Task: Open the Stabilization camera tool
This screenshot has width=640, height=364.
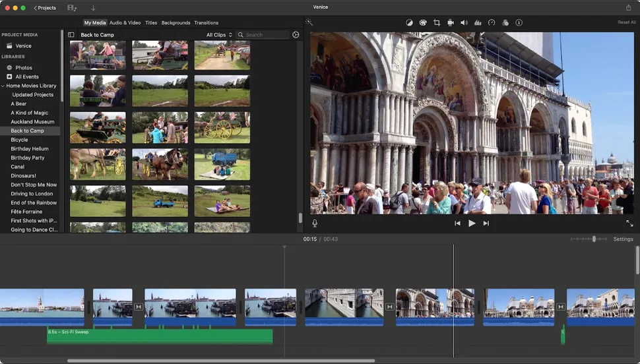Action: point(451,22)
